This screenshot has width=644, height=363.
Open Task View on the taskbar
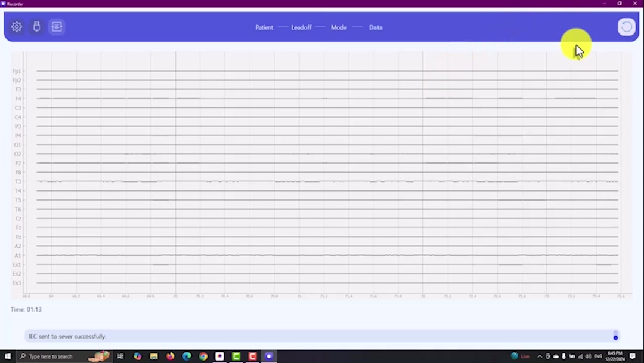point(120,356)
